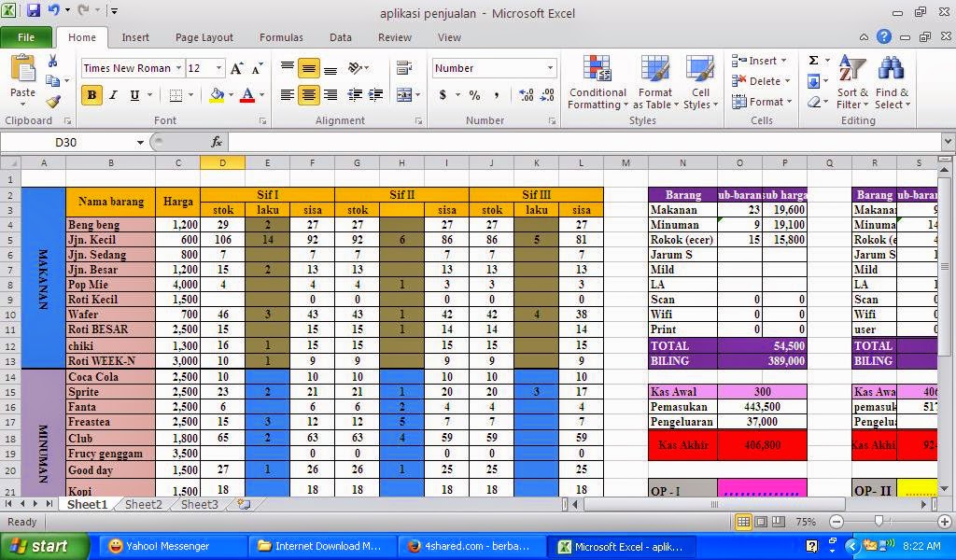Toggle Wrap Text
The image size is (956, 560).
(x=403, y=67)
